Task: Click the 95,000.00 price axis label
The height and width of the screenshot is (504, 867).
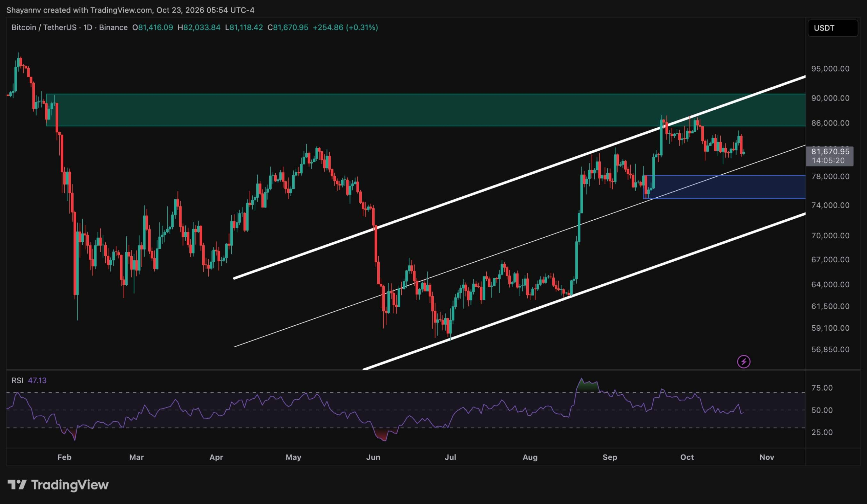Action: pyautogui.click(x=830, y=69)
